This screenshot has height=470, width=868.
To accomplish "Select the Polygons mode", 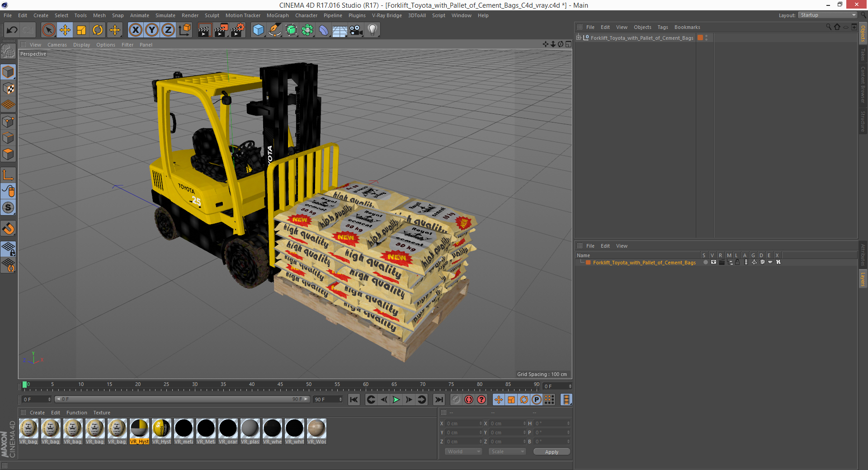I will pos(8,154).
